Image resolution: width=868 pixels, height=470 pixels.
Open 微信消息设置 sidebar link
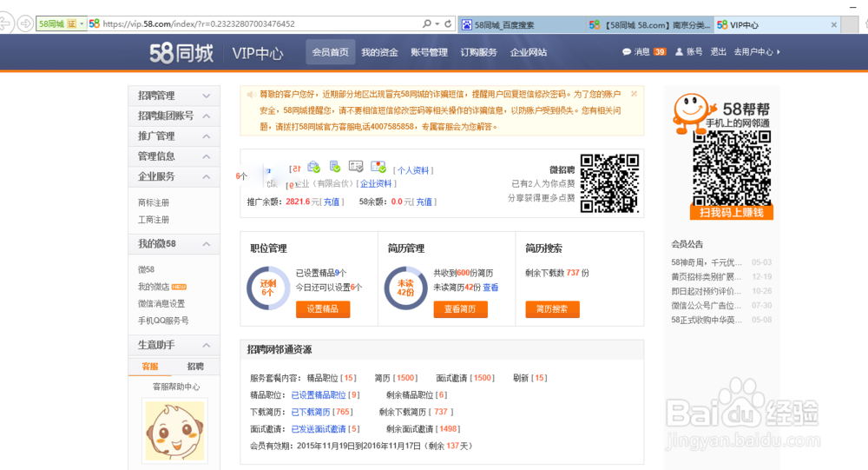tap(161, 304)
